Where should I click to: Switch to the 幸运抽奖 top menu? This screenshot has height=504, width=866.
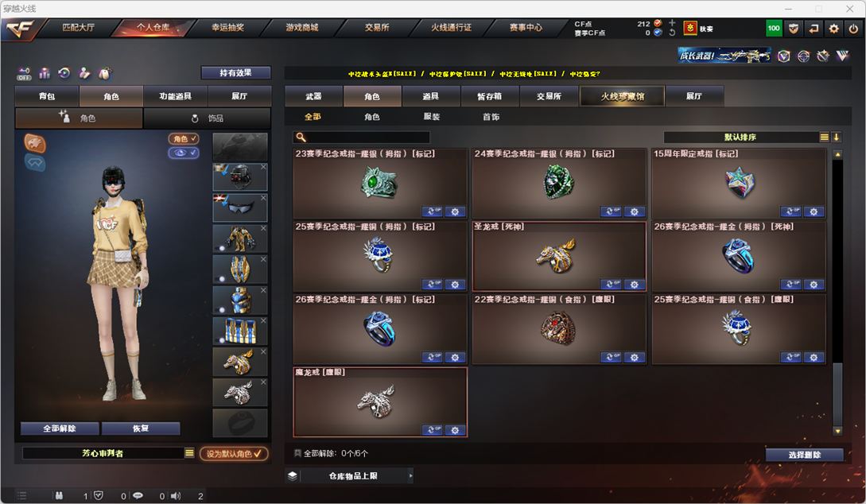click(227, 27)
